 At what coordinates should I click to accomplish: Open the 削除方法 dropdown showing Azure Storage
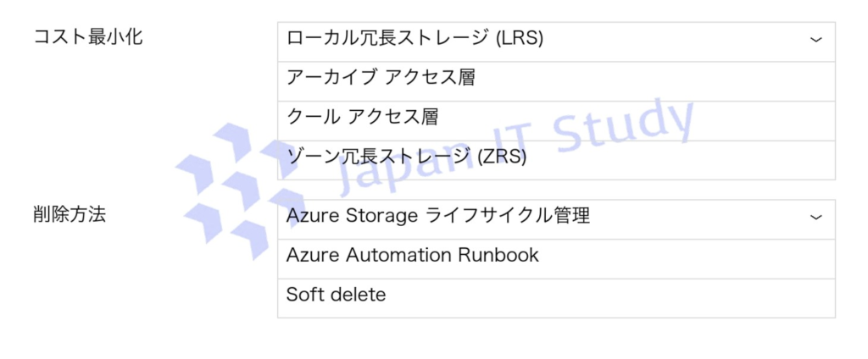tap(555, 217)
